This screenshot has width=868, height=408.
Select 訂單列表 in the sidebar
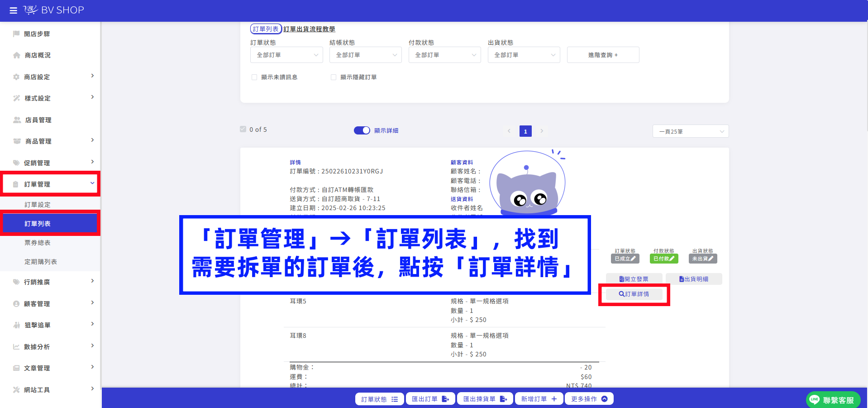click(50, 224)
